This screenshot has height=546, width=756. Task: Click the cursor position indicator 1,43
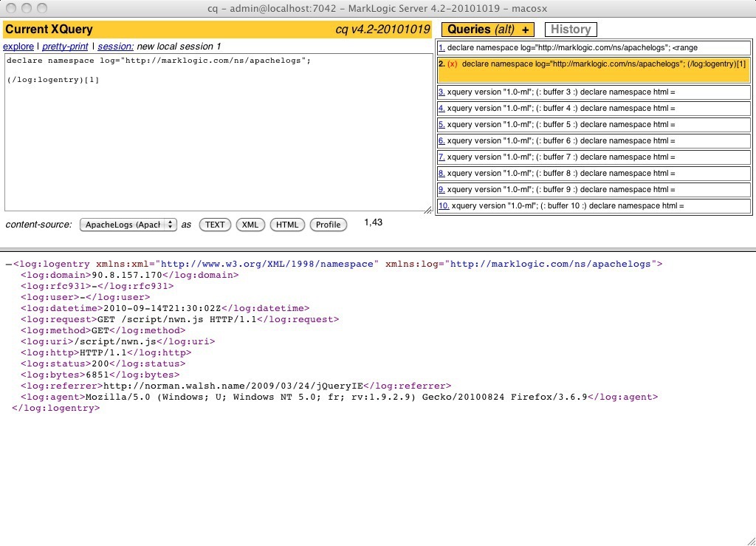coord(373,222)
